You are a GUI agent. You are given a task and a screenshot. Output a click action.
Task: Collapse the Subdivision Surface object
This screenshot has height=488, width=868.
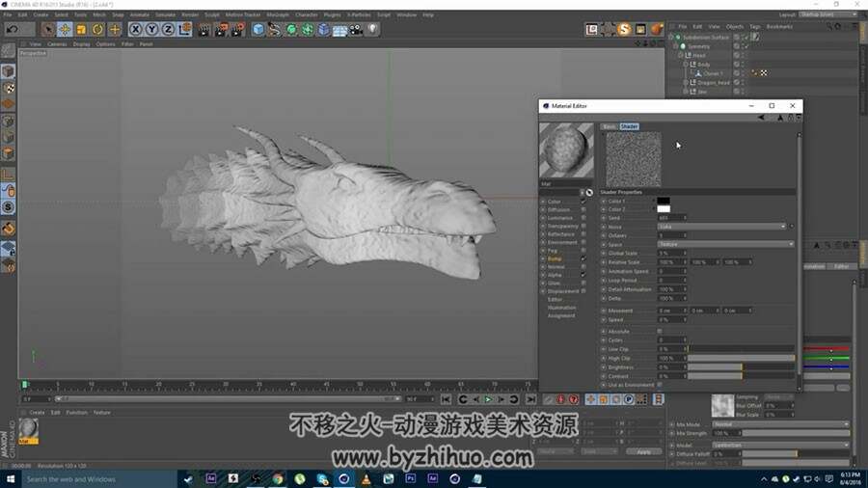pos(671,37)
